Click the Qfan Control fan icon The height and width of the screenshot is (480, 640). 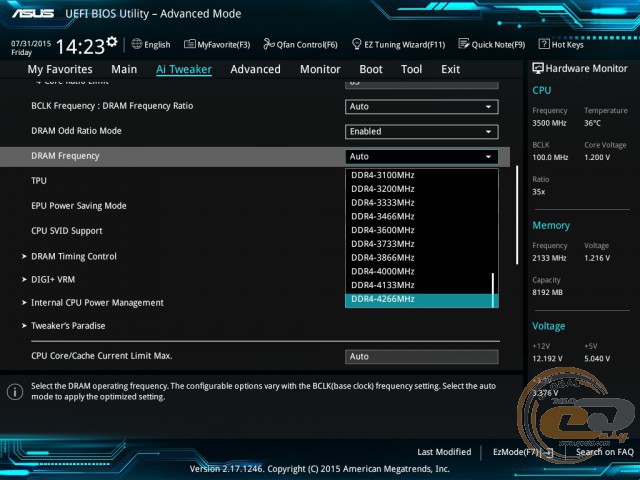269,44
